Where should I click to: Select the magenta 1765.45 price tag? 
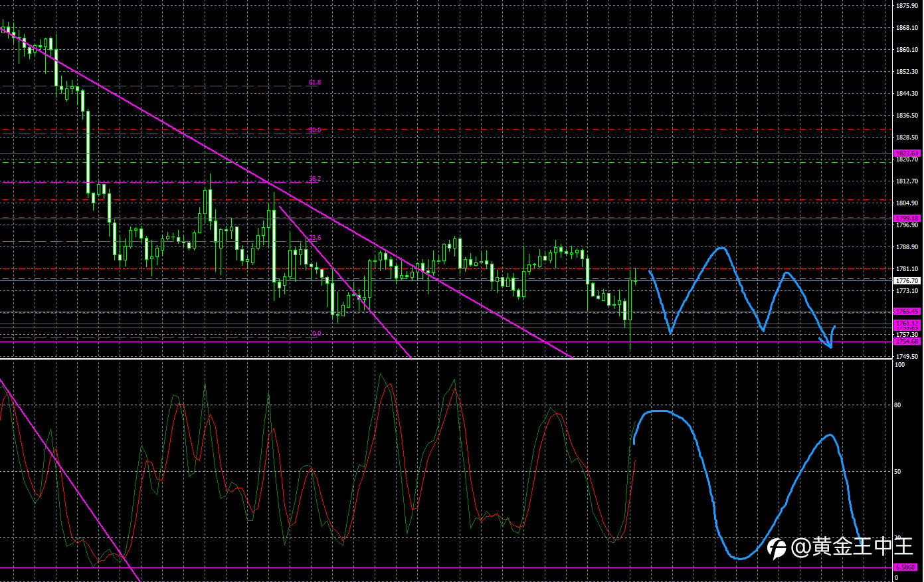907,312
